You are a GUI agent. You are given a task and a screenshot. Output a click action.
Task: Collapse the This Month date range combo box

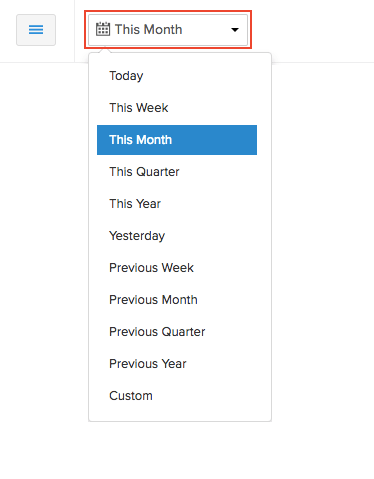coord(168,30)
